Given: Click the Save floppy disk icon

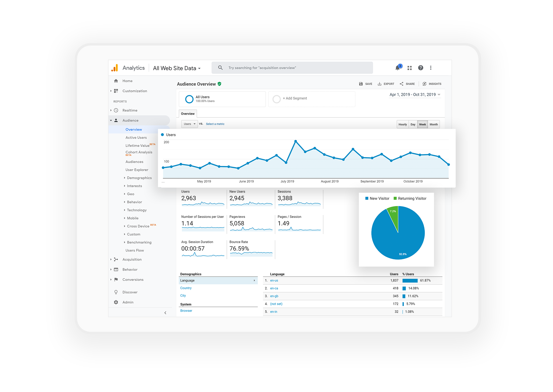Looking at the screenshot, I should [361, 84].
